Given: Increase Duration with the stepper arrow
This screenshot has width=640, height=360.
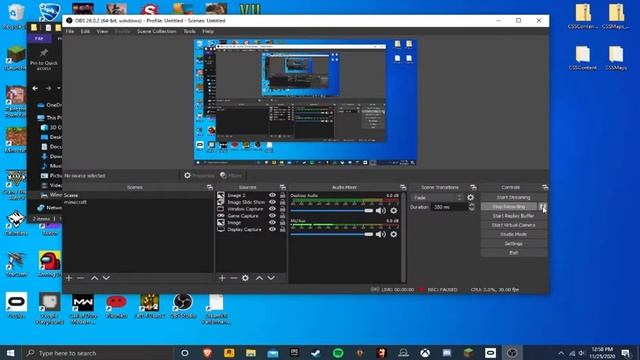Looking at the screenshot, I should [x=472, y=205].
